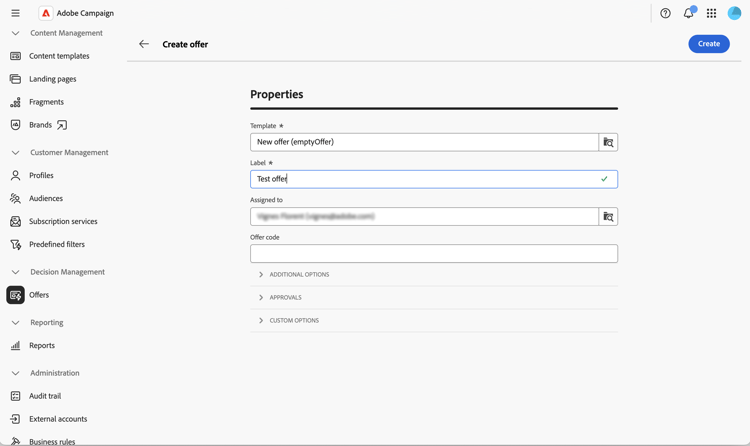Viewport: 750px width, 446px height.
Task: Open Content templates page
Action: tap(59, 56)
